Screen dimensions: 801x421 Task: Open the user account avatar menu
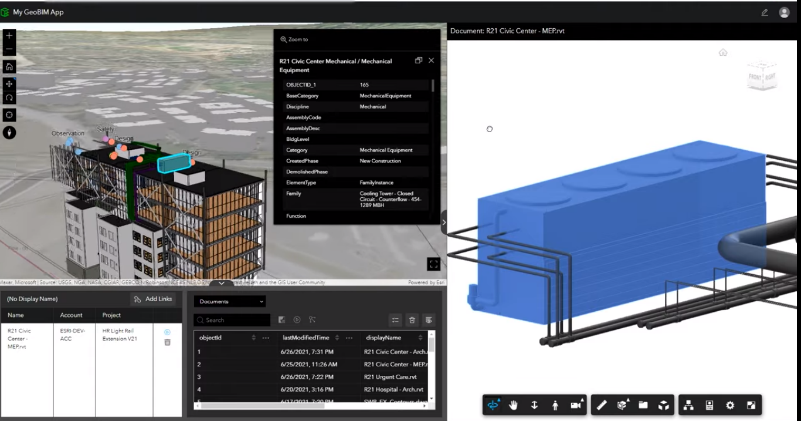coord(784,13)
